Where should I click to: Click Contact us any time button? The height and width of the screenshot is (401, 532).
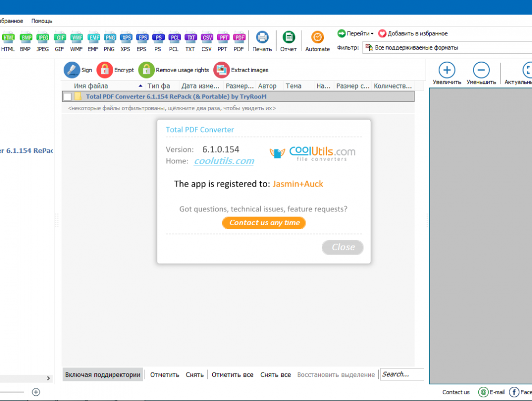(264, 223)
